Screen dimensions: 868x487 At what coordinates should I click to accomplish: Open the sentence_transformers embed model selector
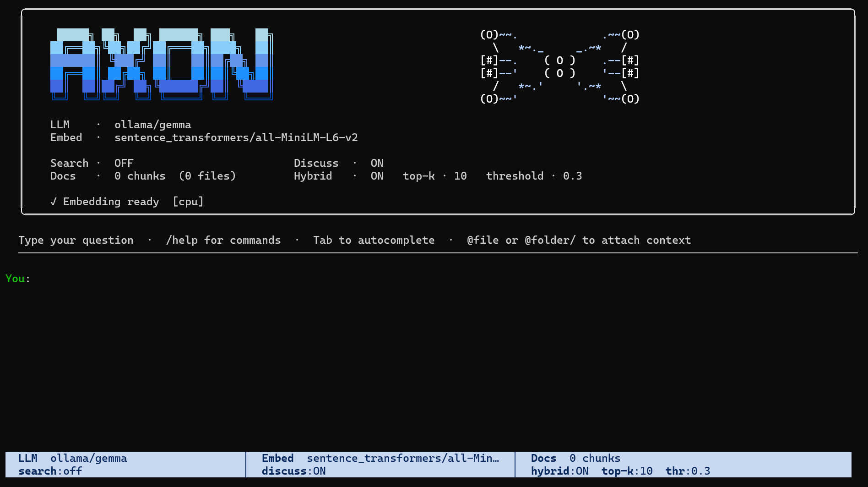point(236,137)
